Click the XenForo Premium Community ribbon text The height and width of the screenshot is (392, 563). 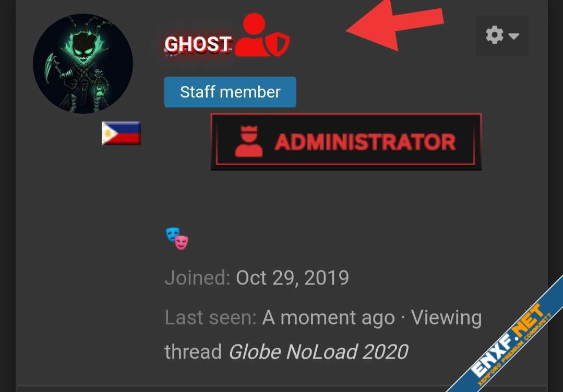click(x=515, y=350)
